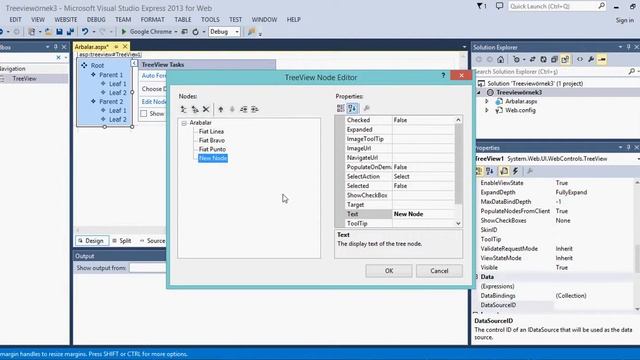
Task: Toggle Preview Selected Items in Solution Explorer
Action: 602,60
